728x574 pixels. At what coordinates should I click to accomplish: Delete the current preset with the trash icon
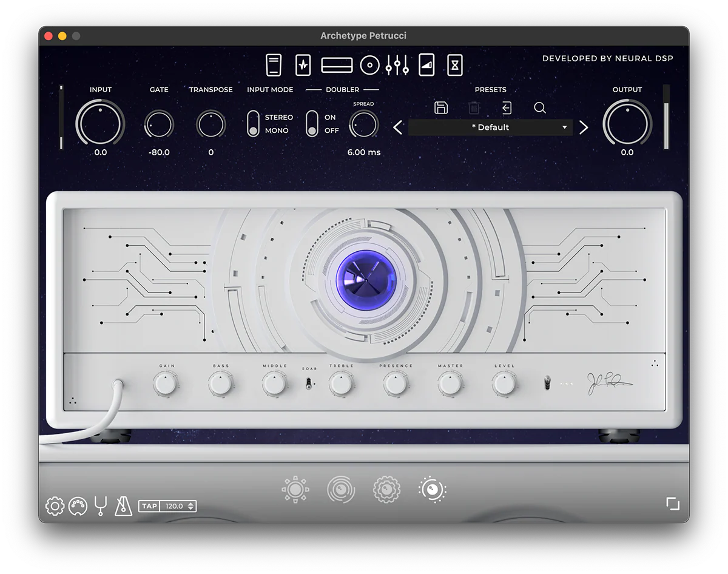click(474, 107)
